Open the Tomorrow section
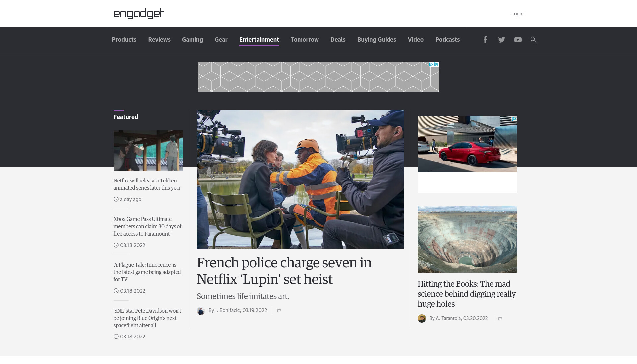This screenshot has height=364, width=637. tap(305, 40)
